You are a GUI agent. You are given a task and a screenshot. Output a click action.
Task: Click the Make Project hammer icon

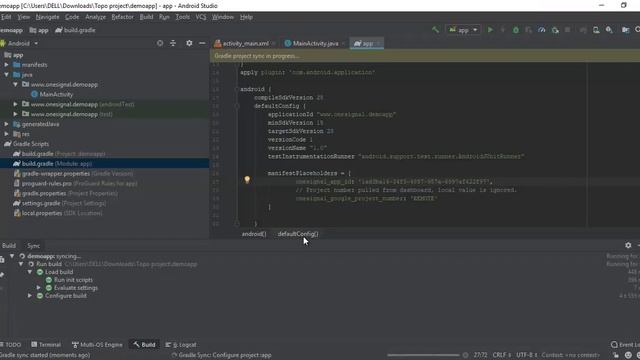(x=436, y=30)
